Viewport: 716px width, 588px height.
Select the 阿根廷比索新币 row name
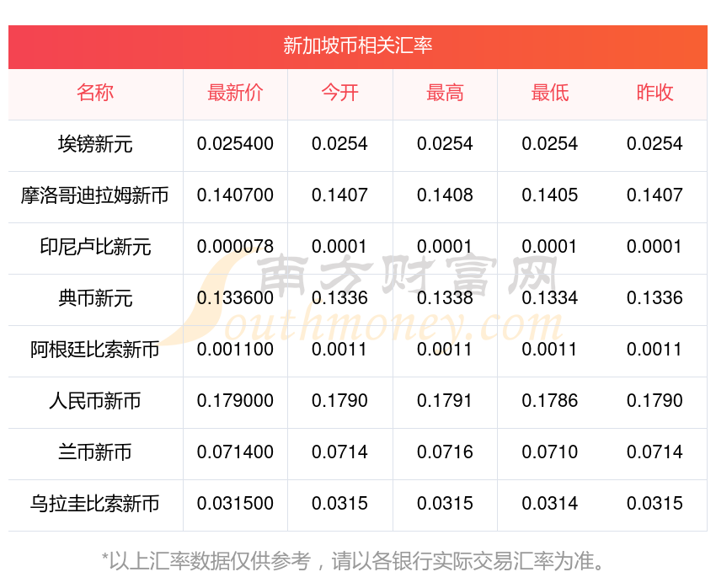pyautogui.click(x=95, y=350)
